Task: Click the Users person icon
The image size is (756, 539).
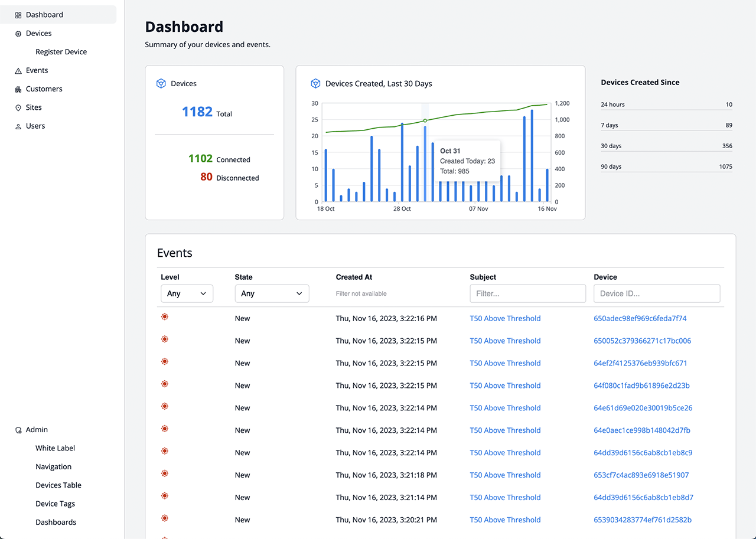Action: (18, 126)
